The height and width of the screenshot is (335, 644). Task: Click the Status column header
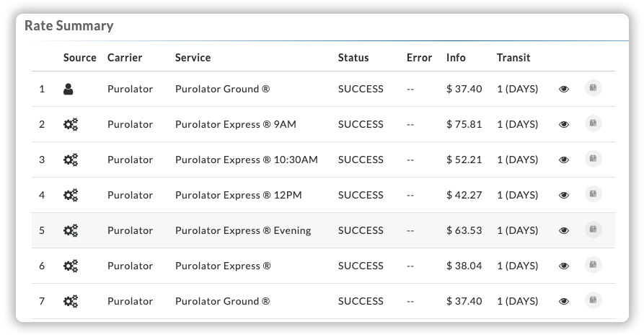pos(353,58)
